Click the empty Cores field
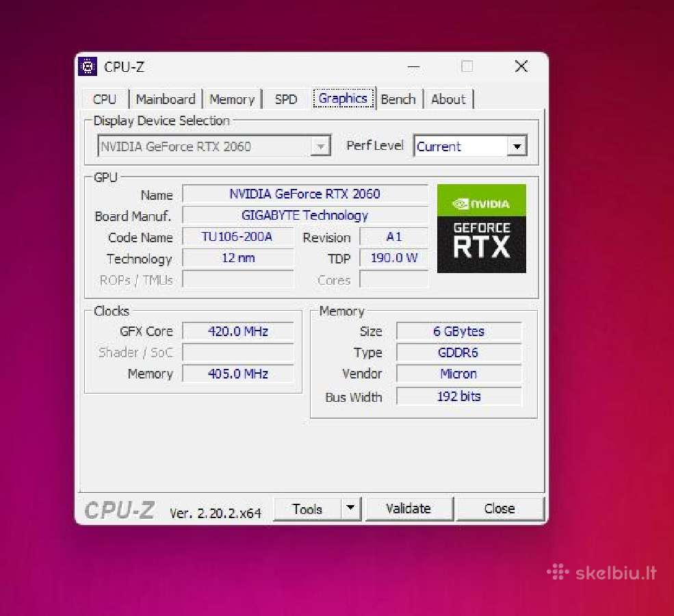 [393, 279]
